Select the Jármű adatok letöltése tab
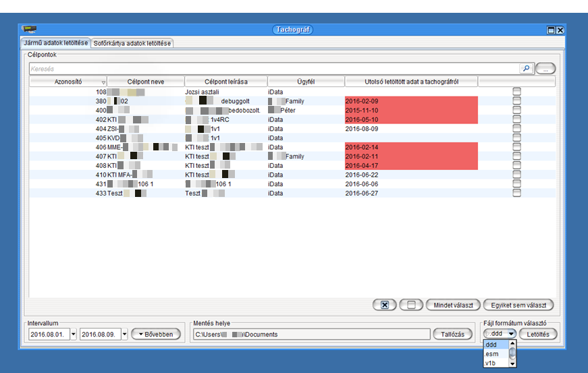The height and width of the screenshot is (373, 588). (x=55, y=43)
